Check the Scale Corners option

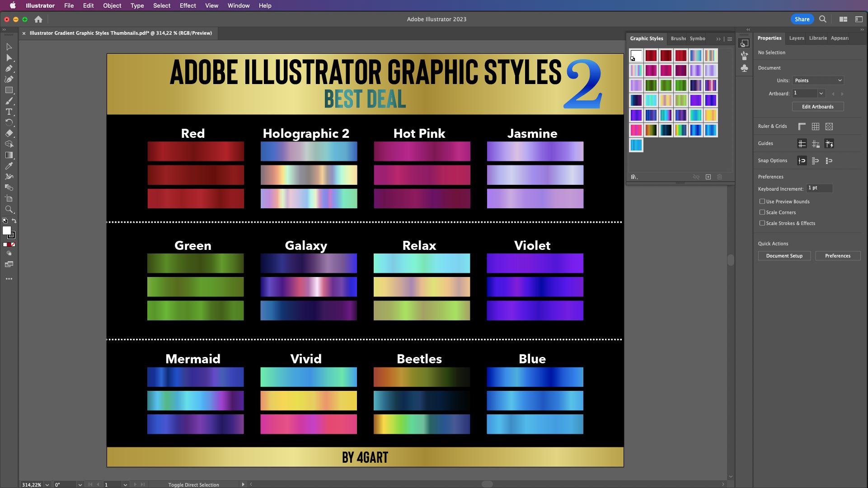pyautogui.click(x=763, y=212)
